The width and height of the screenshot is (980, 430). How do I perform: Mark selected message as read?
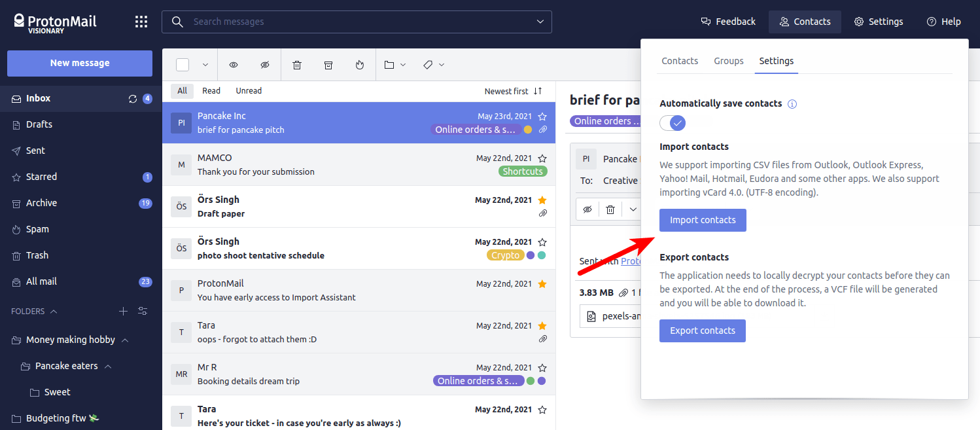pos(233,64)
